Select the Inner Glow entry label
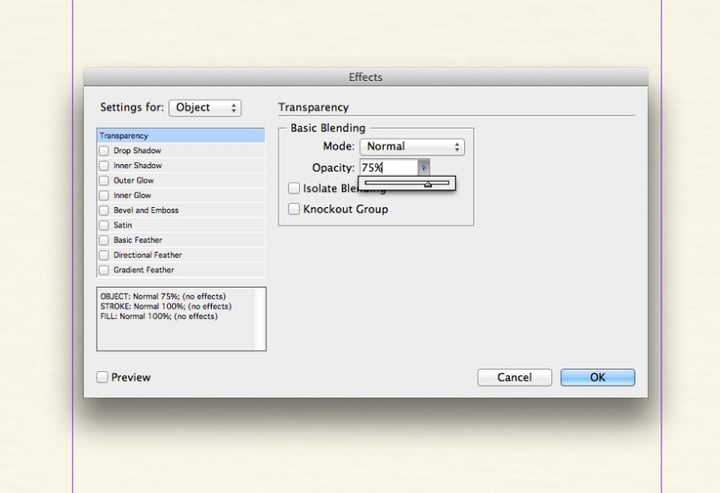Image resolution: width=720 pixels, height=493 pixels. click(132, 195)
